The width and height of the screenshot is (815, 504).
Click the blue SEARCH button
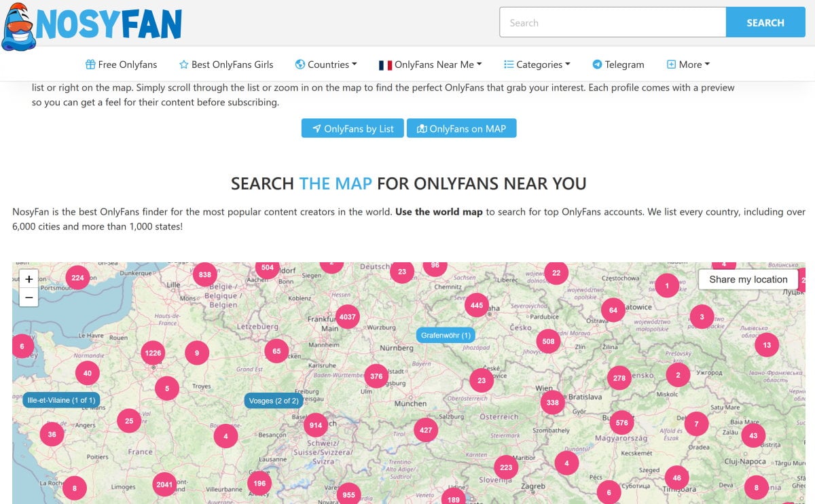[x=765, y=22]
